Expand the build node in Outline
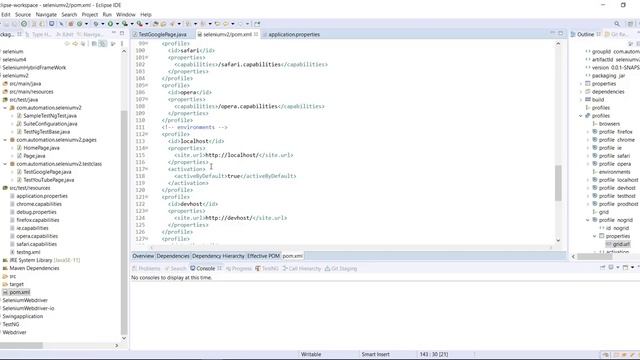This screenshot has width=640, height=360. [581, 100]
